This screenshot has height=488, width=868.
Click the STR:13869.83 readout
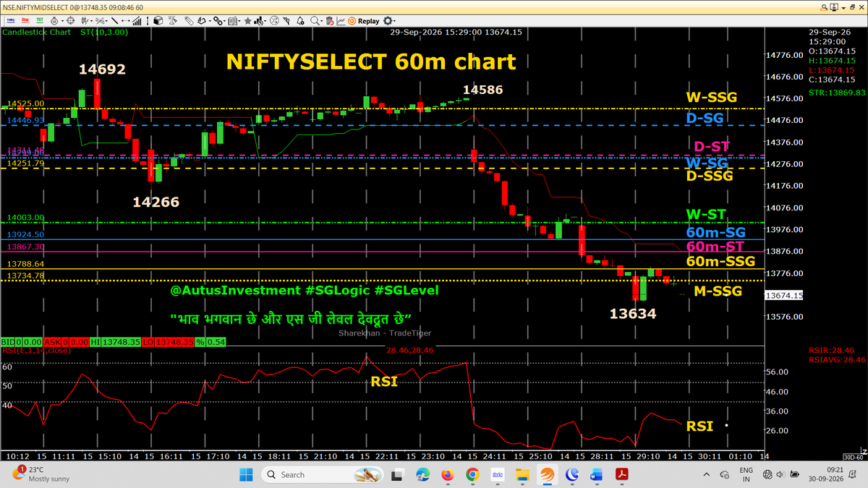tap(837, 93)
